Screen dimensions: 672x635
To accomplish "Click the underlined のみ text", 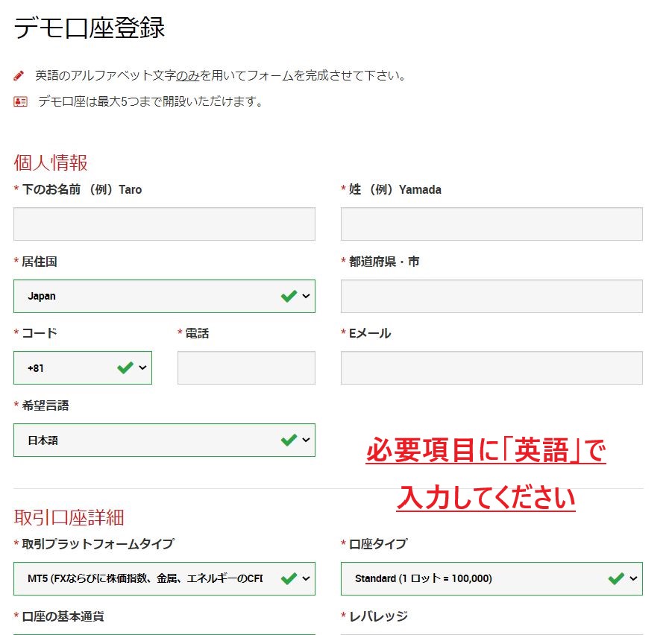I will 188,76.
